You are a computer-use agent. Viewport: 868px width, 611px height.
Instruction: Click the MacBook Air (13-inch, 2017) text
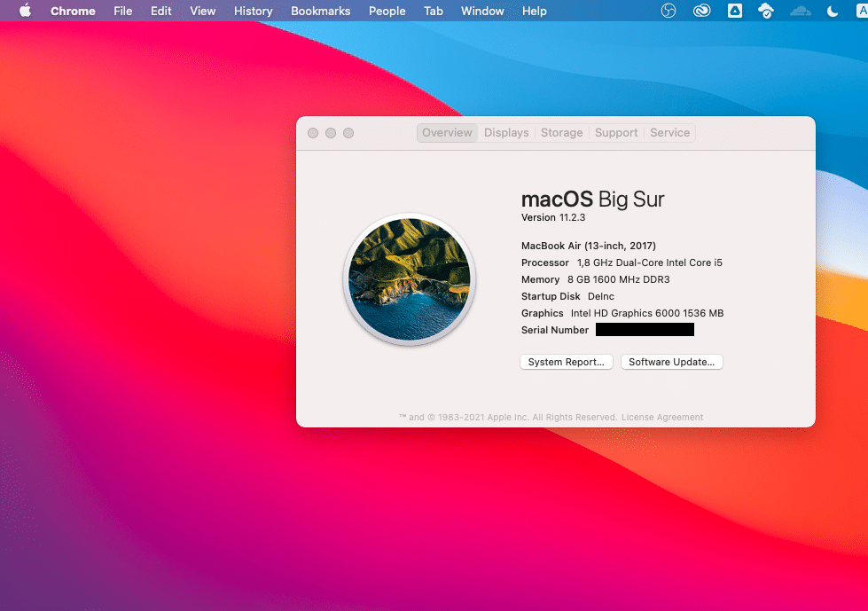coord(589,246)
